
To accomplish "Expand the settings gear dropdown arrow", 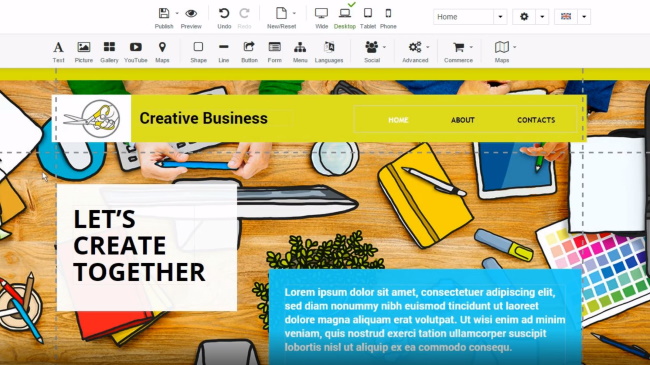I will pos(542,17).
